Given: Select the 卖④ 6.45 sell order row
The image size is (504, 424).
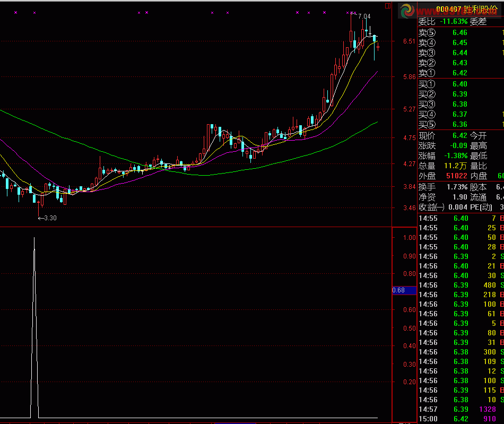Looking at the screenshot, I should tap(461, 43).
